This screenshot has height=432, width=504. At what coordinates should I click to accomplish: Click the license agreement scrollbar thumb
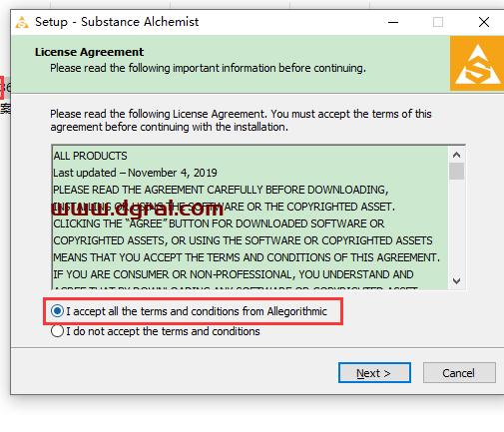(x=456, y=171)
